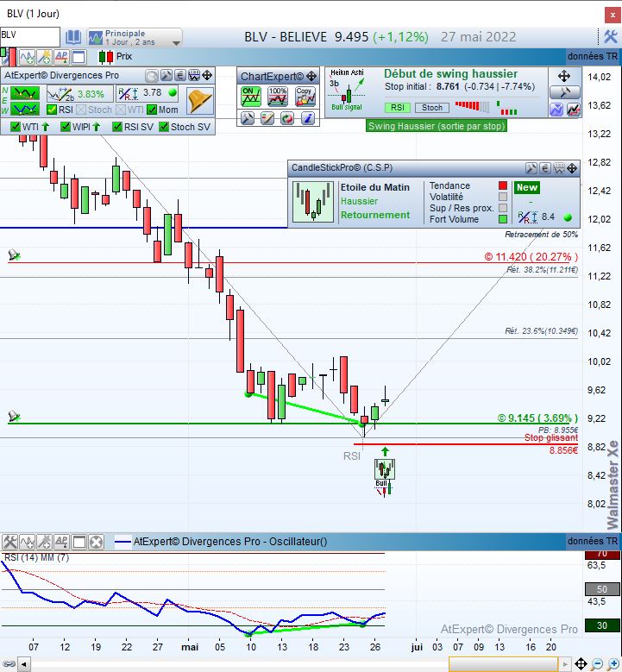Open ChartExpert info icon
This screenshot has width=622, height=672.
307,118
